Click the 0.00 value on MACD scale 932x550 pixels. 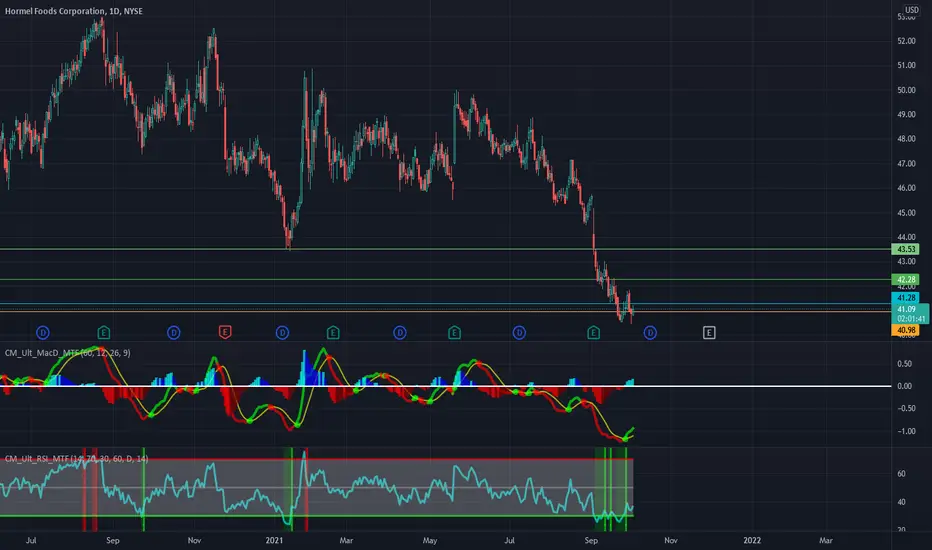[x=905, y=386]
